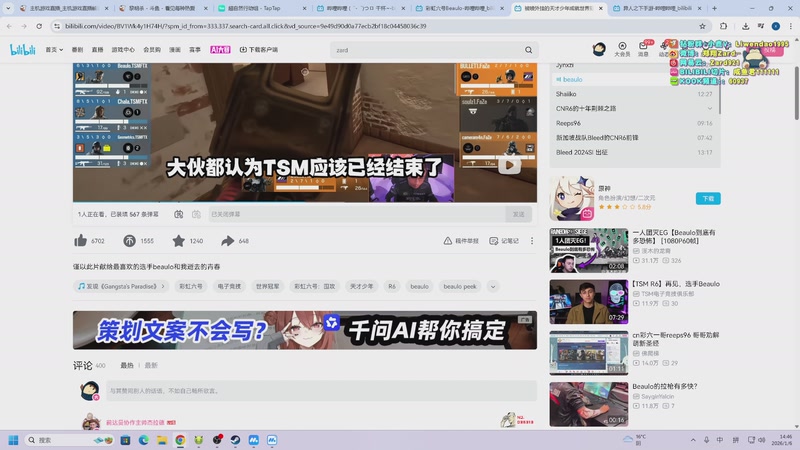The image size is (800, 450).
Task: Expand the video tags list chevron
Action: 493,286
